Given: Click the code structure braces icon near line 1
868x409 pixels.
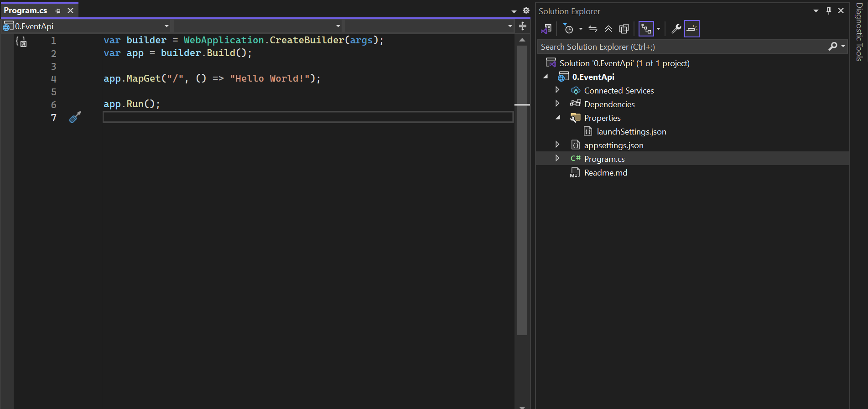Looking at the screenshot, I should (x=21, y=41).
